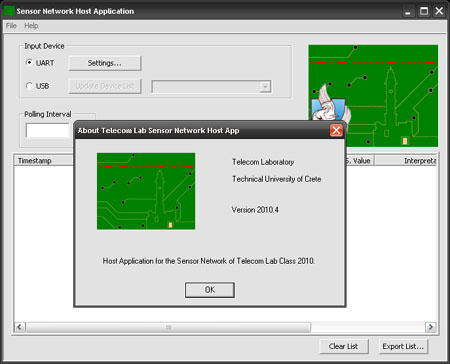Screen dimensions: 450x364
Task: Select the UART radio button
Action: [29, 63]
